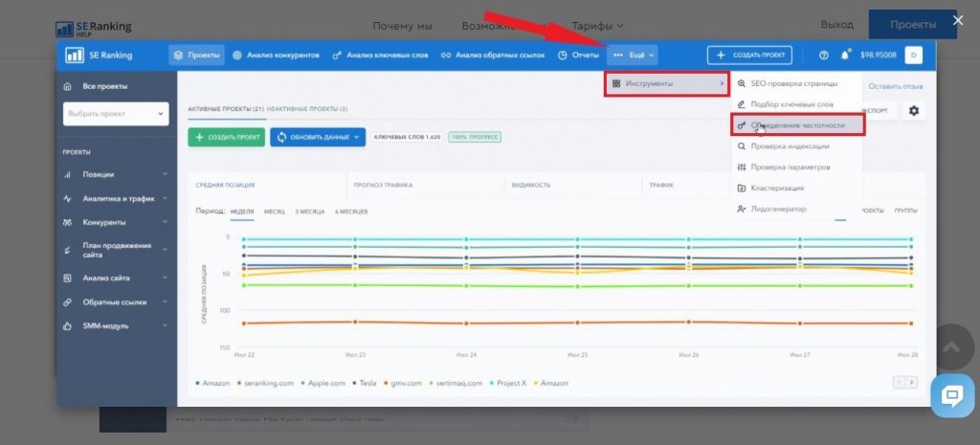Screen dimensions: 980x445
Task: Open help via the question mark icon
Action: tap(824, 55)
